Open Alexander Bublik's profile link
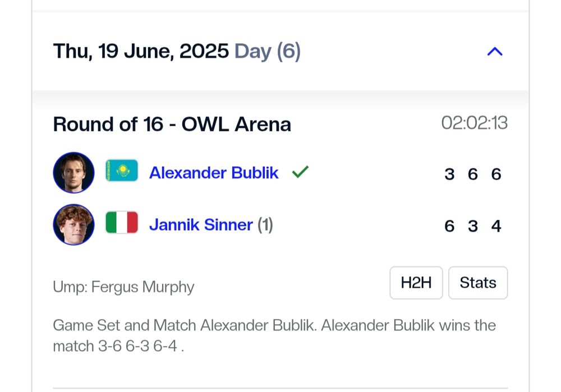Viewport: 561px width, 392px height. click(214, 173)
